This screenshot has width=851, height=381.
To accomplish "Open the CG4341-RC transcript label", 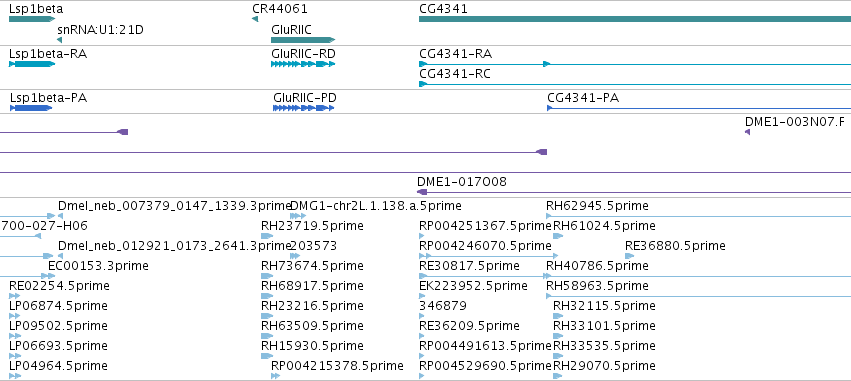I will (x=455, y=74).
